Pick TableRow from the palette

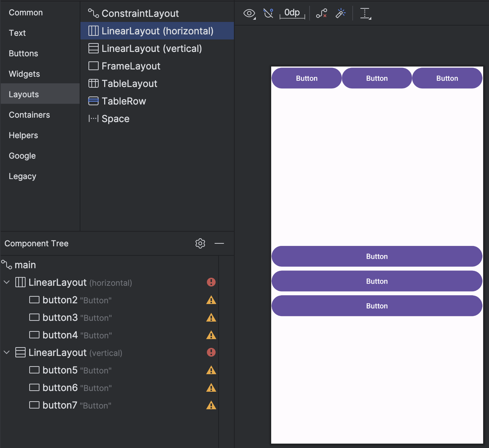(157, 101)
